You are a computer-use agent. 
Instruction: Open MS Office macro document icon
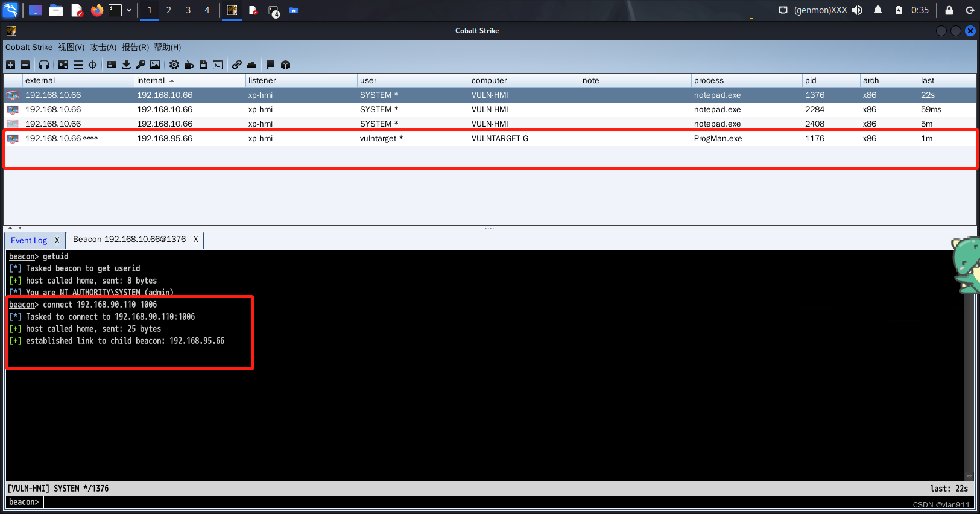tap(203, 65)
